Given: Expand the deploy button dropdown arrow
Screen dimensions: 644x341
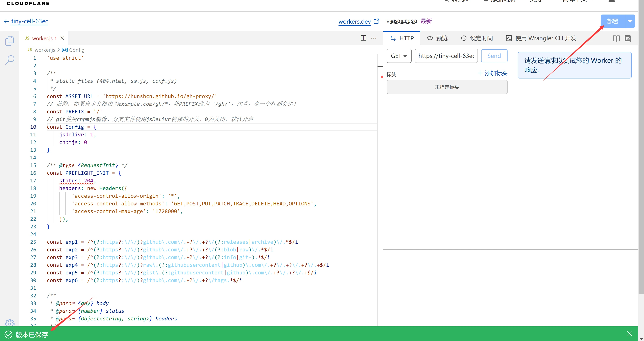Looking at the screenshot, I should coord(630,21).
